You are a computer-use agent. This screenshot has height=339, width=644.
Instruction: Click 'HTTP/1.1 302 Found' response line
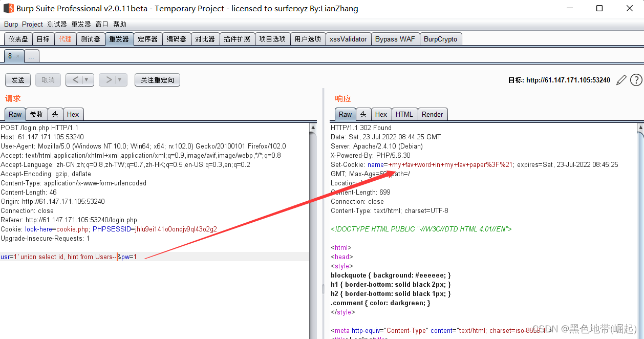(361, 128)
